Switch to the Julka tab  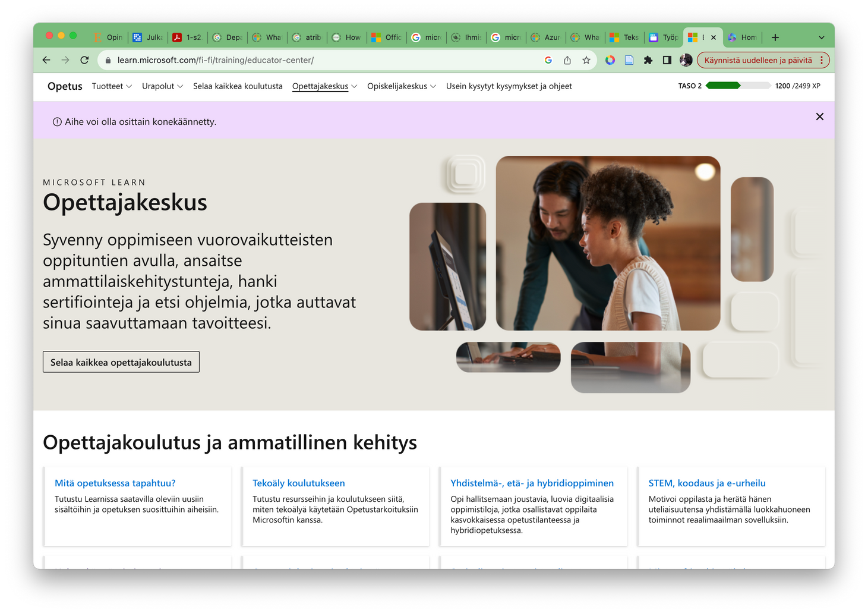pos(147,37)
